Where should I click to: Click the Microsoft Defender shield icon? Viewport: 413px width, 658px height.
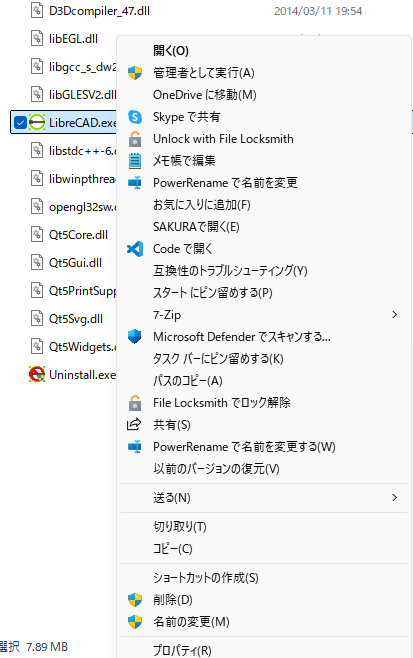click(x=135, y=337)
